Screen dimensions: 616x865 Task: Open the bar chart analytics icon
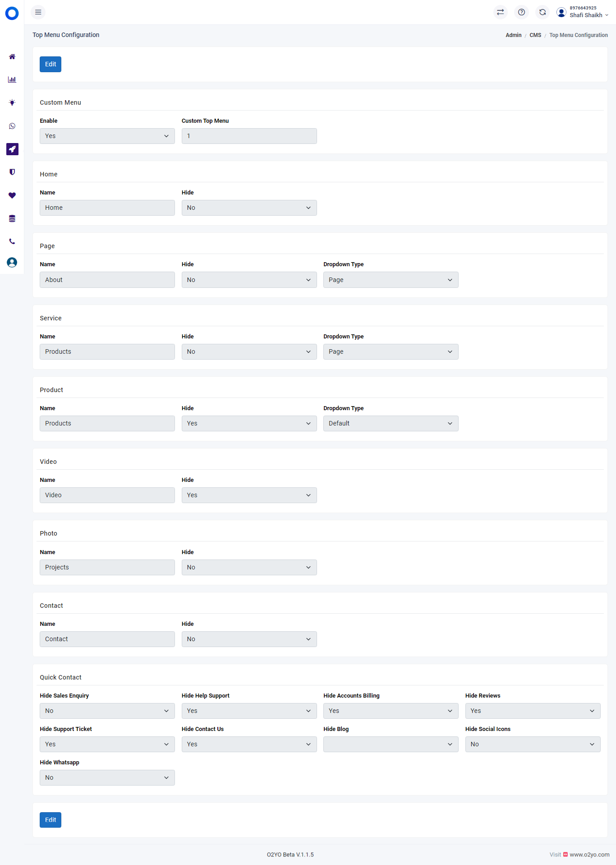(x=12, y=79)
